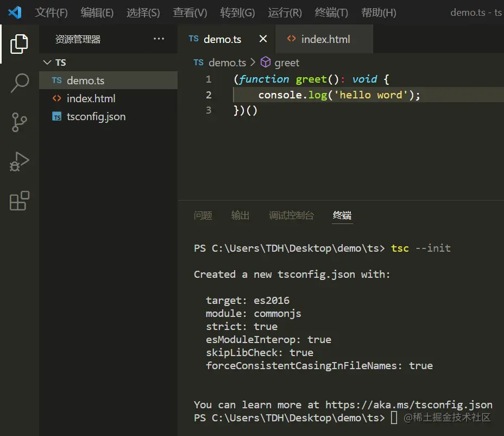Viewport: 504px width, 436px height.
Task: Click 'skipLibCheck: true' in terminal output
Action: coord(260,353)
